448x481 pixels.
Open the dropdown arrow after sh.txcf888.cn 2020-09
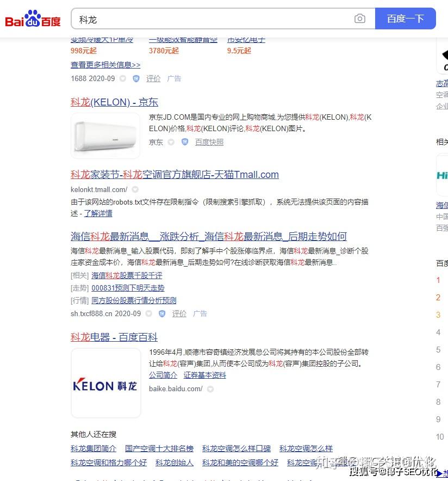(149, 313)
